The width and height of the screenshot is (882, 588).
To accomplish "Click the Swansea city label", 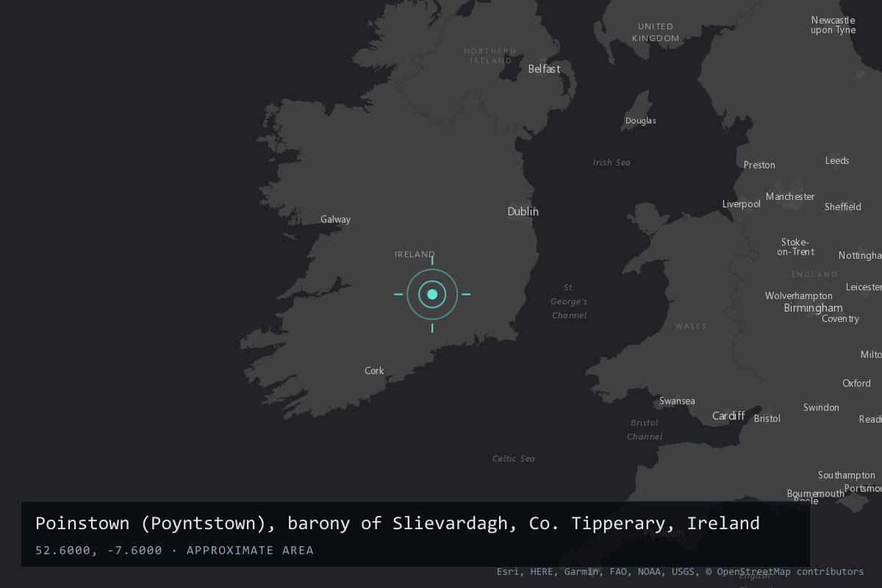I will click(677, 401).
